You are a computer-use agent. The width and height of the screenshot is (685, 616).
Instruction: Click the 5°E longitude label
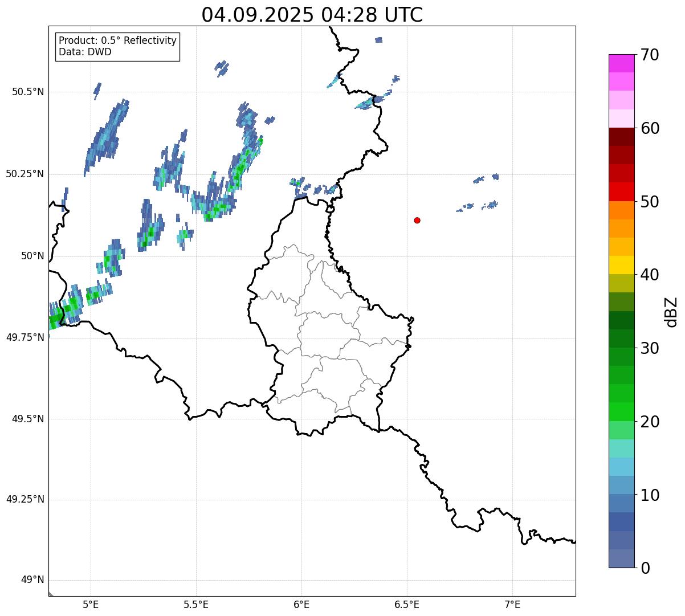coord(91,604)
